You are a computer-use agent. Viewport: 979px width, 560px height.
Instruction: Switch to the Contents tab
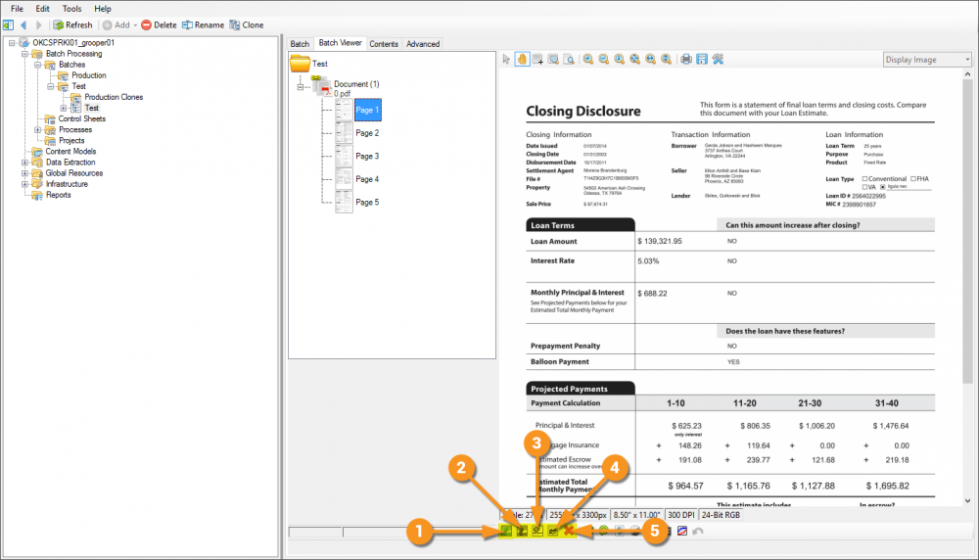pos(384,44)
